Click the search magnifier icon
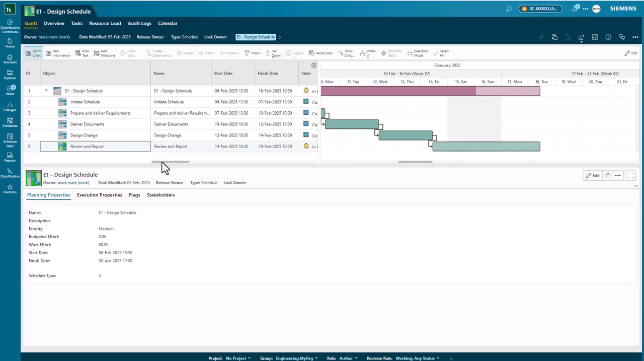This screenshot has width=644, height=361. (509, 9)
